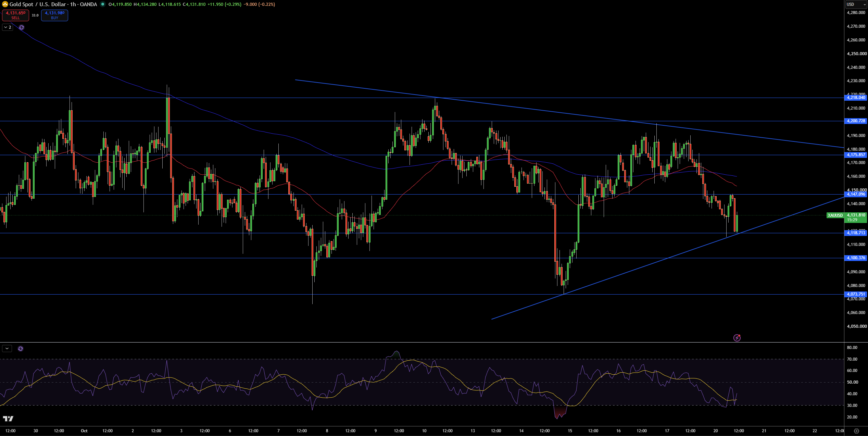Select the 4,200.728 horizontal line label
The image size is (868, 436).
click(x=856, y=121)
